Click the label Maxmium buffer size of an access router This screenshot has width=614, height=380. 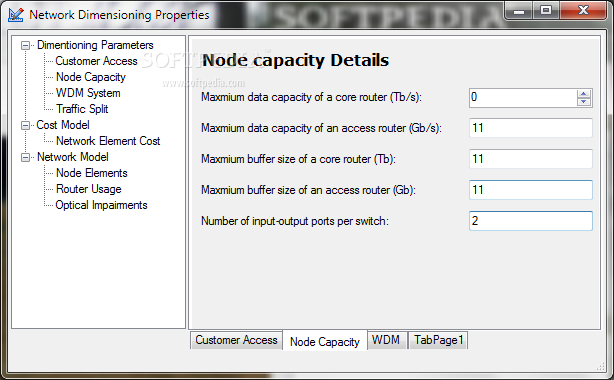pyautogui.click(x=308, y=190)
